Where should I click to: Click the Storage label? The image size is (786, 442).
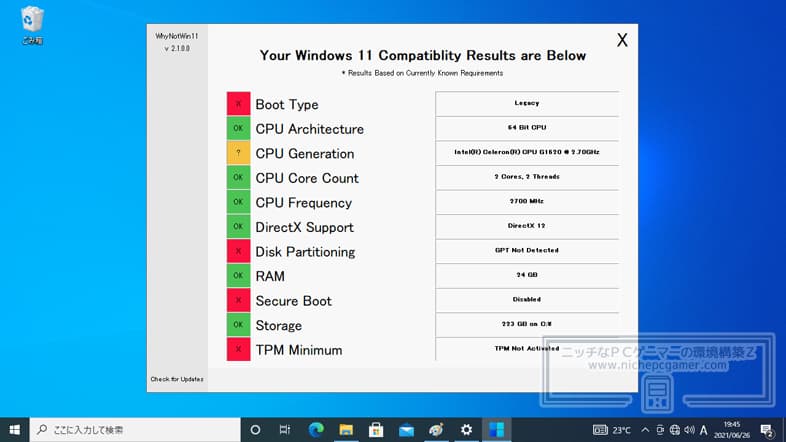(x=278, y=325)
